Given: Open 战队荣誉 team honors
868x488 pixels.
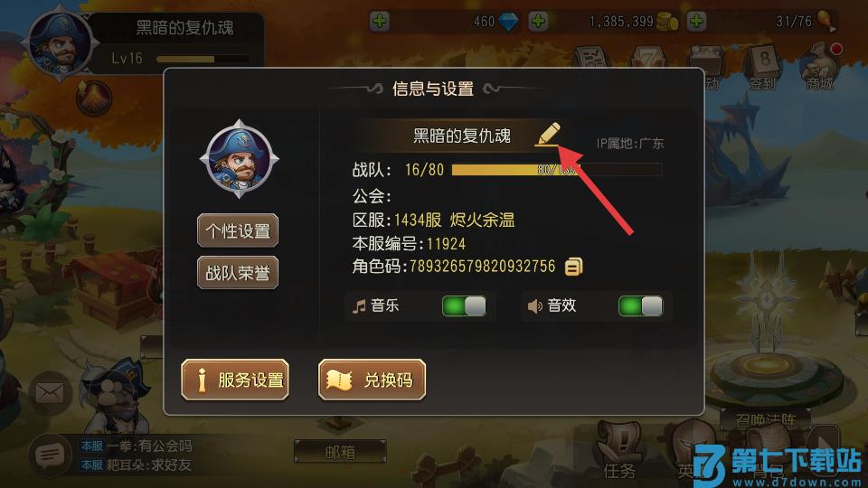Looking at the screenshot, I should [238, 272].
